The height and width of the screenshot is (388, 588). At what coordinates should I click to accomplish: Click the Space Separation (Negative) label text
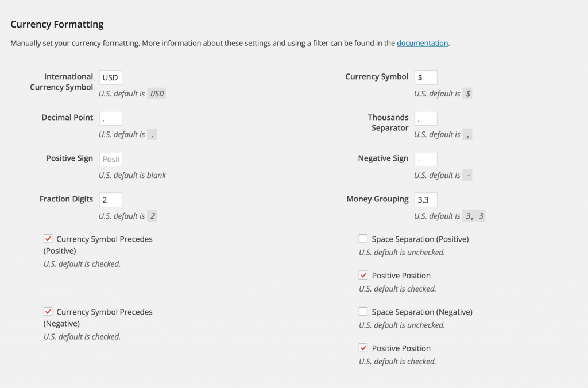coord(421,312)
